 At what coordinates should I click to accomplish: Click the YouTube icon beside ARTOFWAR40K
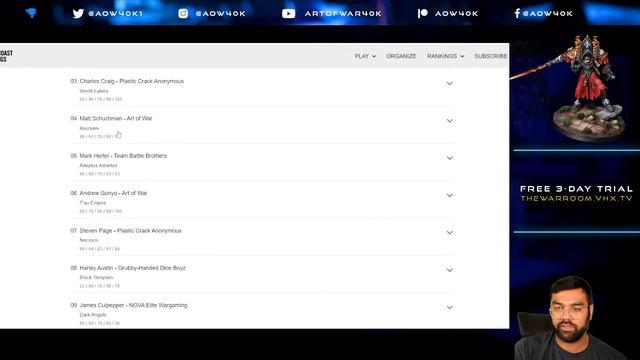tap(289, 13)
